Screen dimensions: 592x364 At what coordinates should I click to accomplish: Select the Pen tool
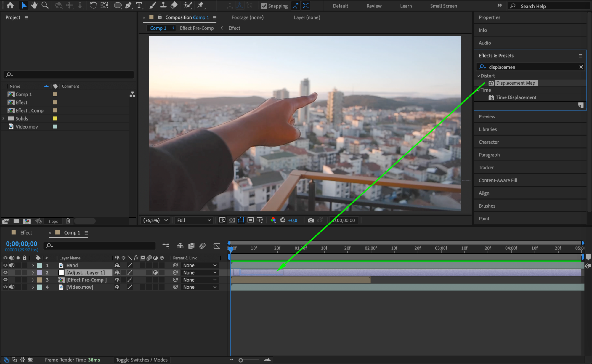128,5
